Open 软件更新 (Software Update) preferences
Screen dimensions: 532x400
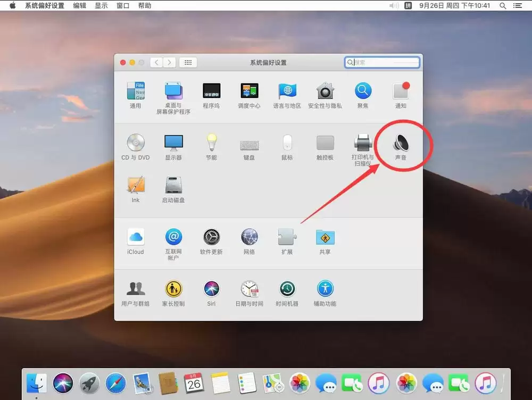[211, 241]
